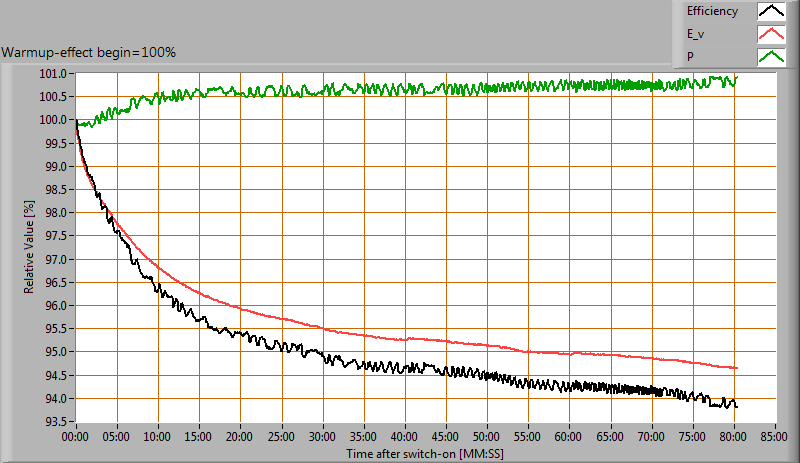
Task: Select the Efficiency label in the legend
Action: point(712,12)
